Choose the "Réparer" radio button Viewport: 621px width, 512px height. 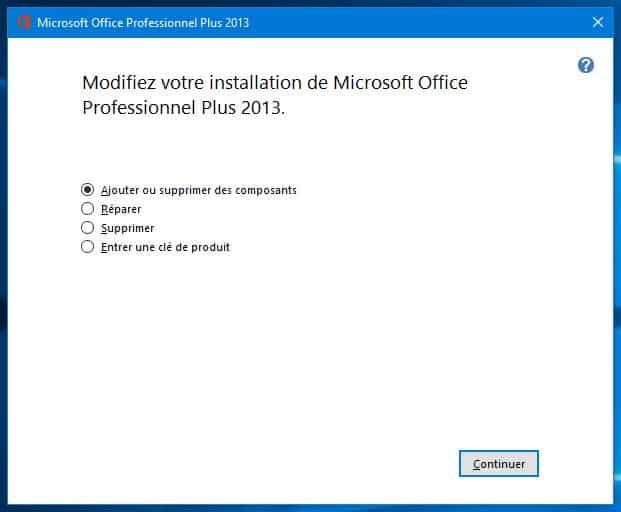click(88, 209)
